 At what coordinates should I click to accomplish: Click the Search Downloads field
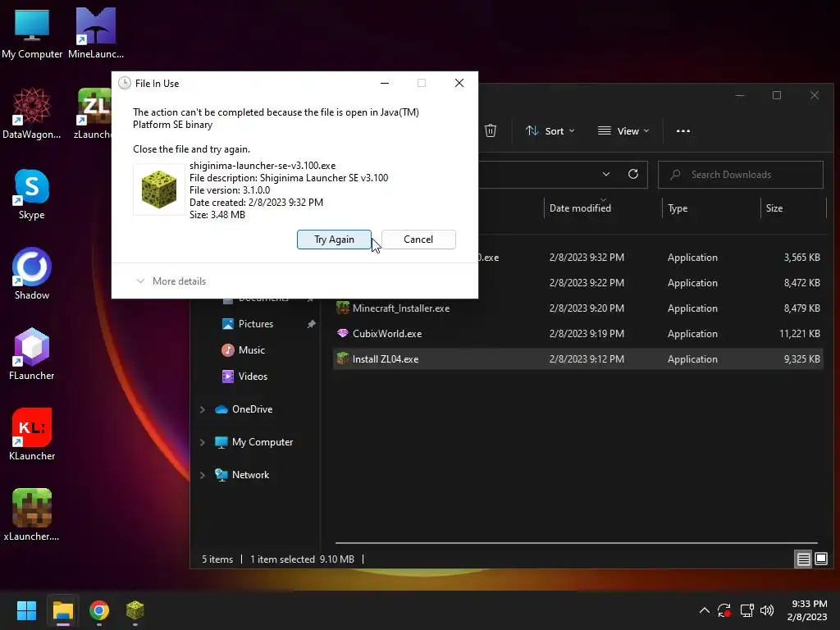coord(741,175)
